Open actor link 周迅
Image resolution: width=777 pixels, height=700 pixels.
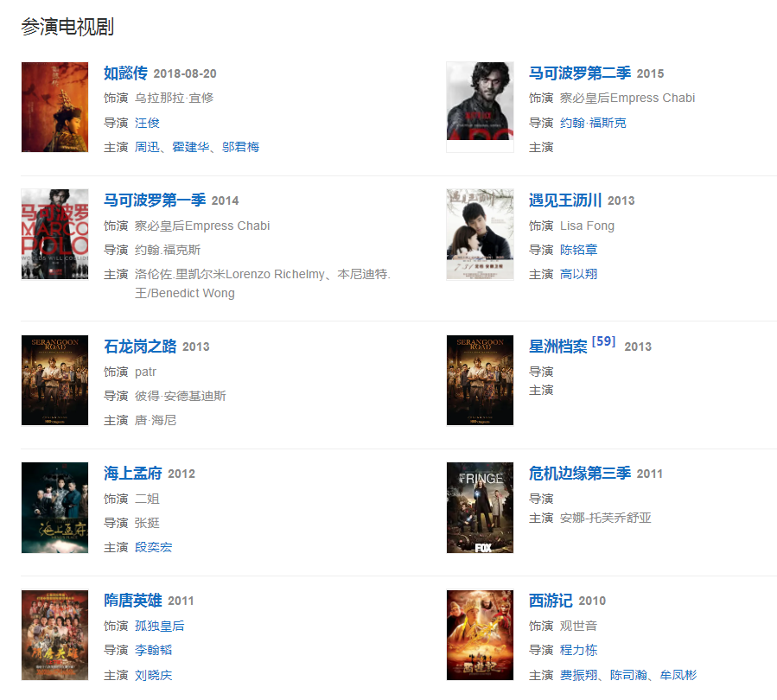[147, 147]
